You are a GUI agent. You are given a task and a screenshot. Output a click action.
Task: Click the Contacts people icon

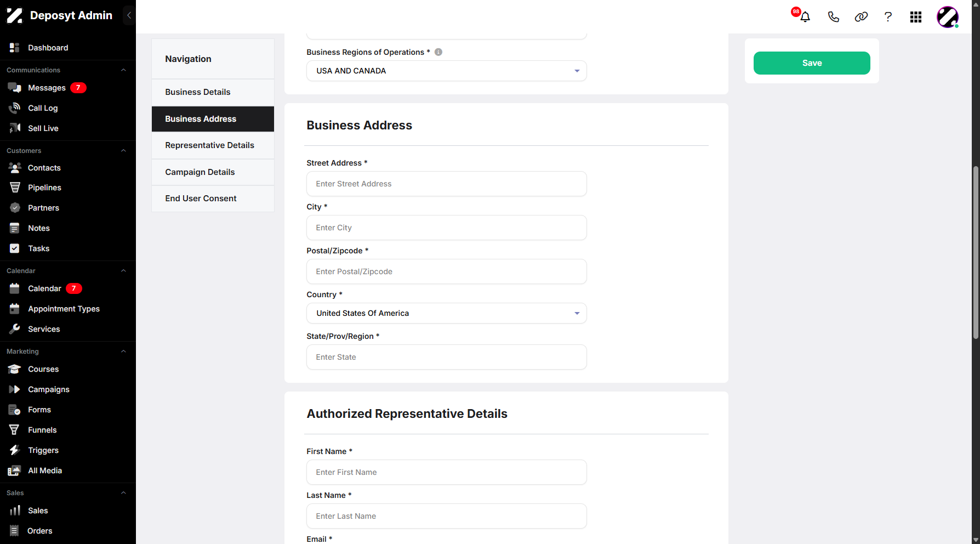(15, 168)
